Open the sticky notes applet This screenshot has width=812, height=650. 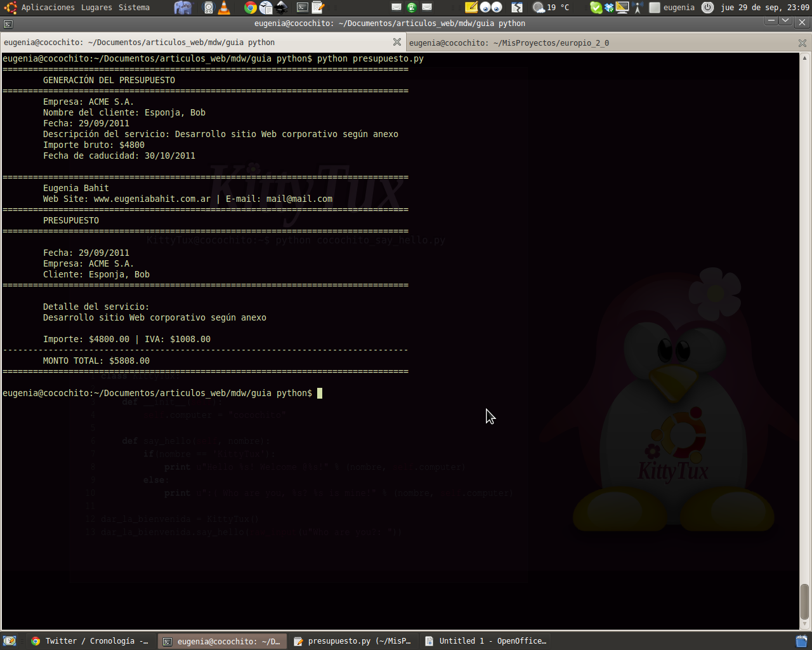click(x=471, y=8)
